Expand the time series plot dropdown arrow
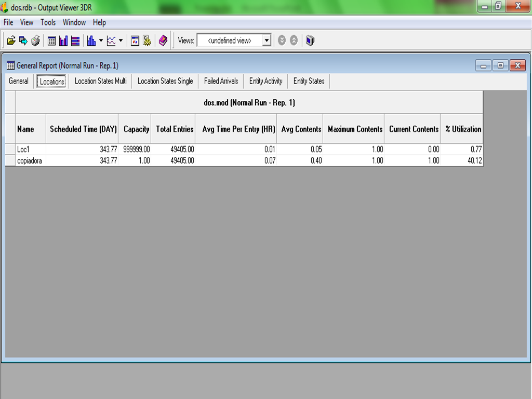 point(121,41)
